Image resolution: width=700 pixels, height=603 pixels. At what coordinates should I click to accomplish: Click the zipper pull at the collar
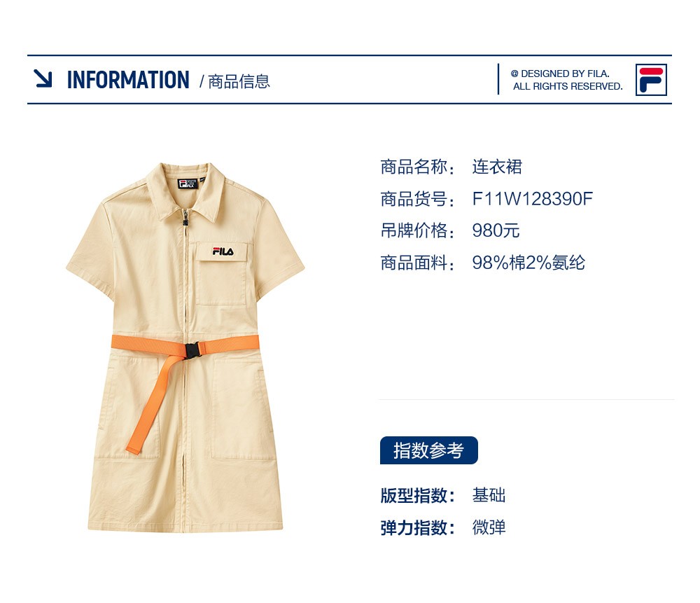click(185, 218)
